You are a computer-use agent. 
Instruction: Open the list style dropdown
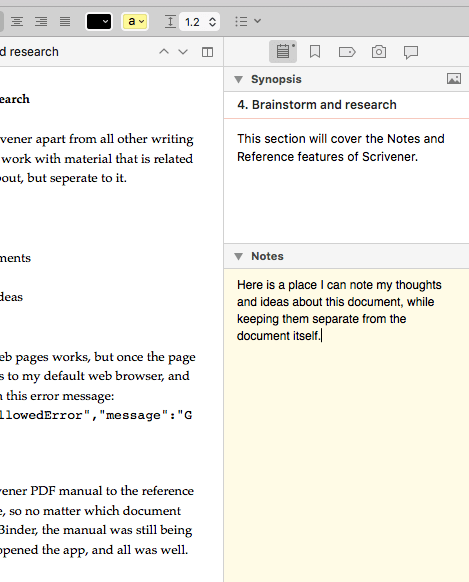click(248, 22)
